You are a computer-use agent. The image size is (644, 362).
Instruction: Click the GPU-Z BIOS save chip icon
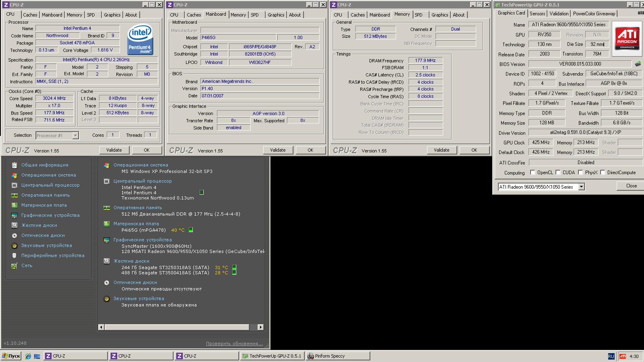(x=638, y=64)
